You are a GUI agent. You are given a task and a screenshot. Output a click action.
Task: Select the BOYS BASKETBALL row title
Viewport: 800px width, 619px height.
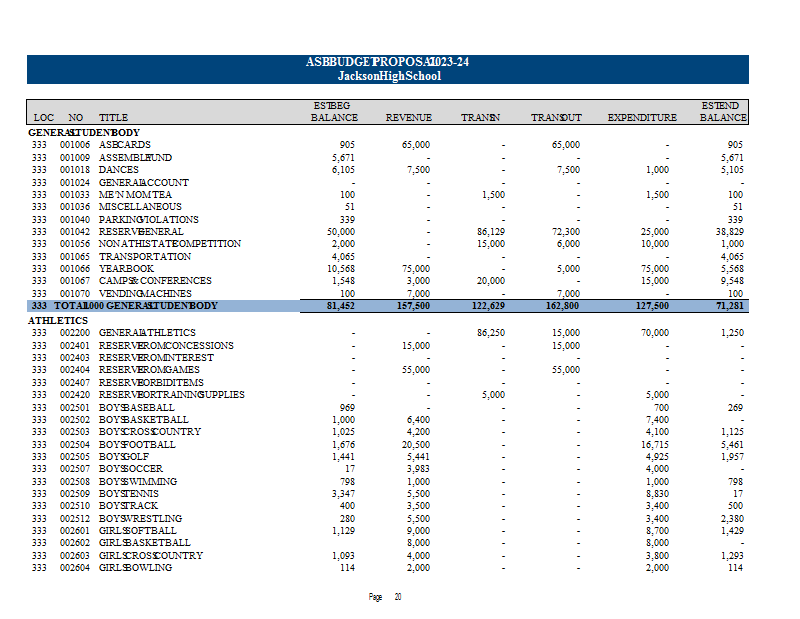(x=143, y=420)
